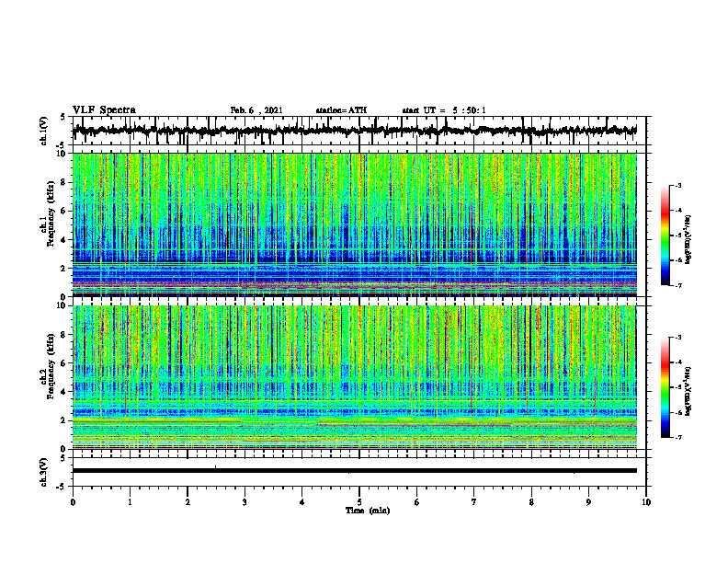The width and height of the screenshot is (728, 563).
Task: Click the "-7" label on ch.1 color bar
Action: (678, 285)
